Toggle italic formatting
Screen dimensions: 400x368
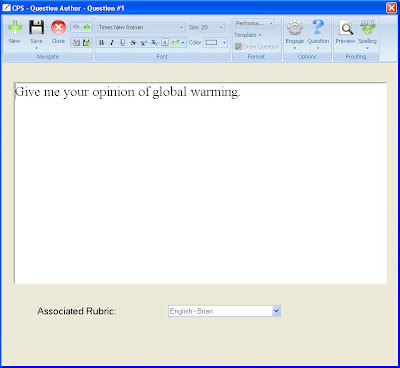click(112, 42)
